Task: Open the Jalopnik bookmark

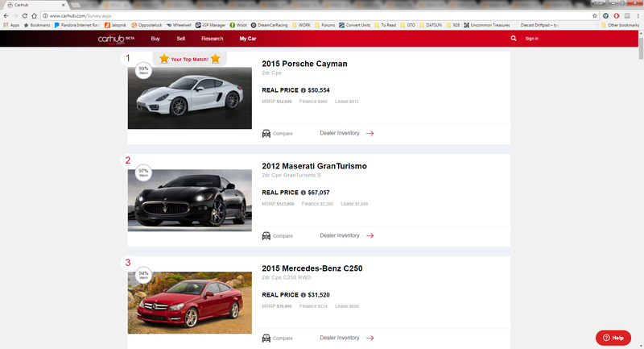Action: [x=115, y=25]
